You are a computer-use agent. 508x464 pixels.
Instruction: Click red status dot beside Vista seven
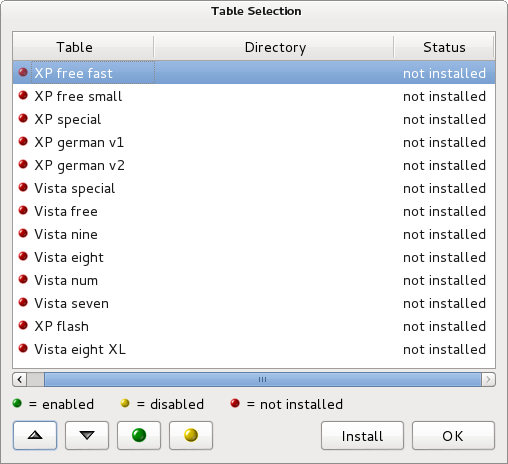tap(23, 302)
